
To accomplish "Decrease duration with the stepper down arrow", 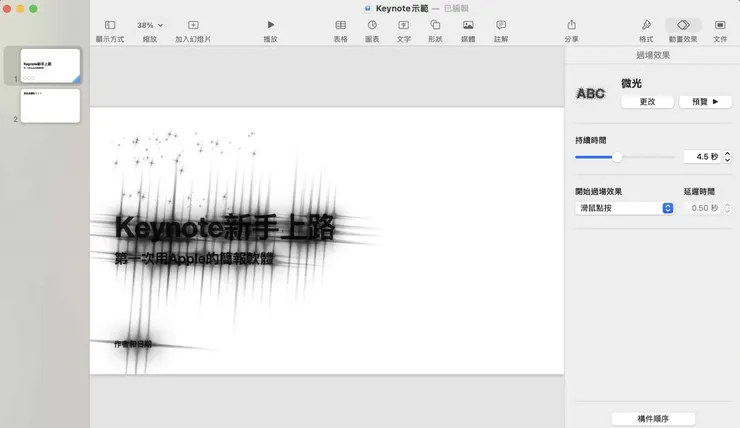I will pyautogui.click(x=727, y=160).
